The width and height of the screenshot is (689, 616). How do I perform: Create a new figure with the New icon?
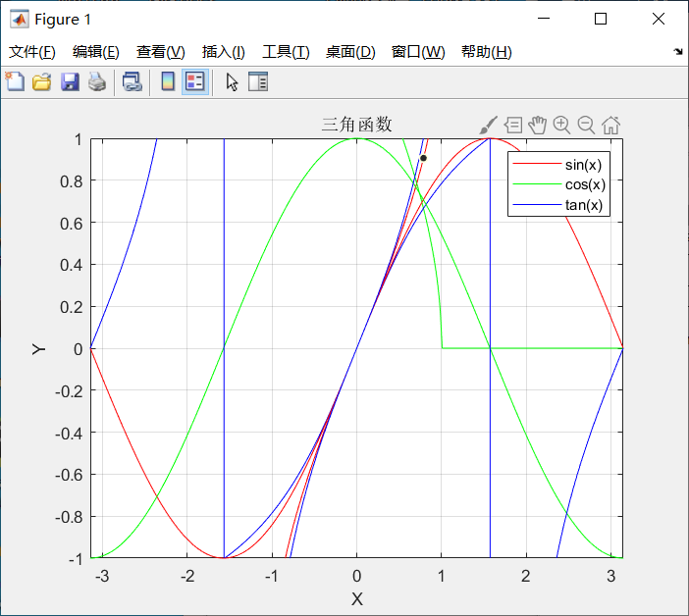(15, 81)
